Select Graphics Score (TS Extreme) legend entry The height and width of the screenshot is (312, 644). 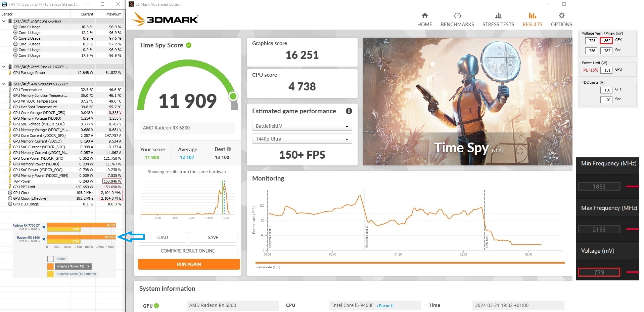coord(76,274)
